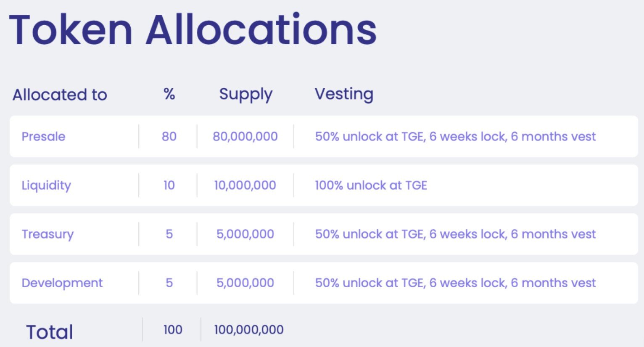Select Treasury's 5,000,000 supply value
The width and height of the screenshot is (644, 347).
pos(245,234)
